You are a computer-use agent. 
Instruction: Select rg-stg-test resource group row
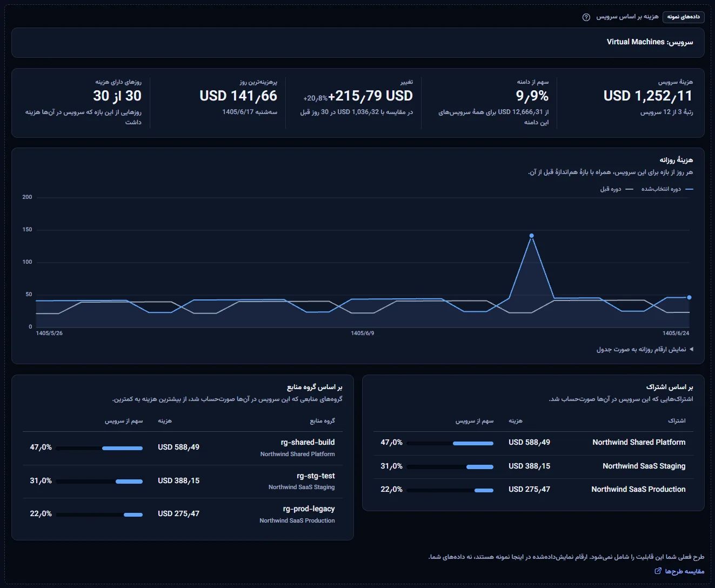[183, 482]
